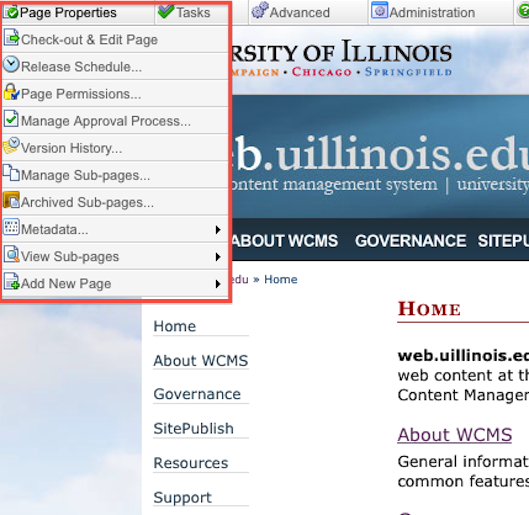The image size is (529, 515).
Task: Click the Home breadcrumb link
Action: coord(281,279)
